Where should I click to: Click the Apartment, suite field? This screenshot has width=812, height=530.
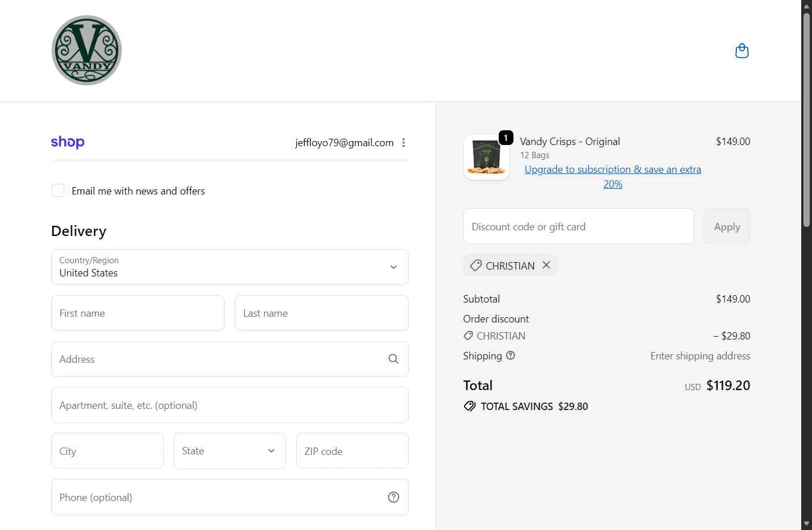pos(230,405)
